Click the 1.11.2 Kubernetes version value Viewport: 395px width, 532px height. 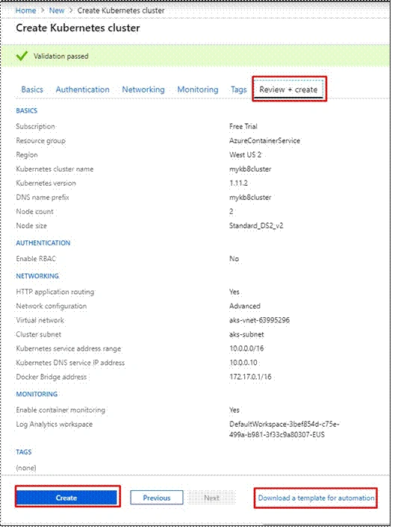point(238,184)
